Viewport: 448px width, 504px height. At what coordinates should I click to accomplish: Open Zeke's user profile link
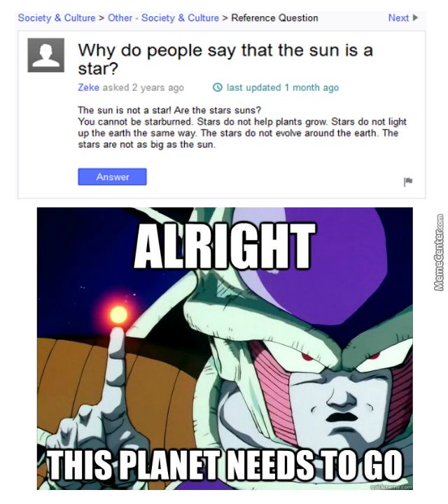(x=88, y=87)
